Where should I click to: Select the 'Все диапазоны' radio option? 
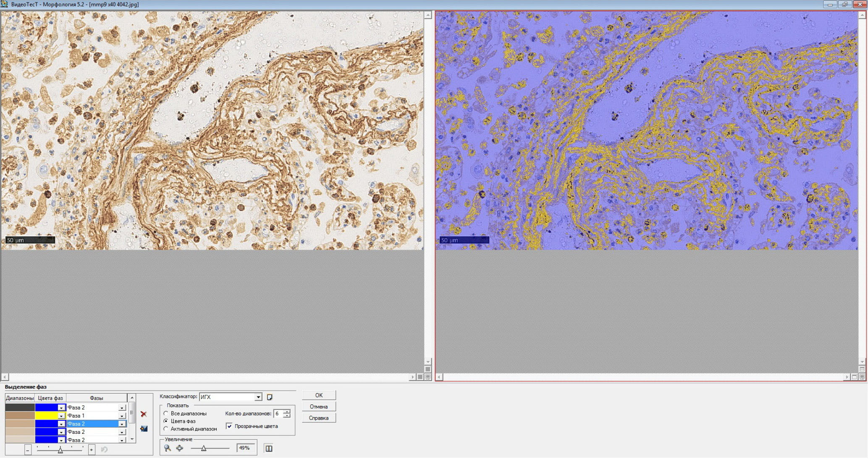(166, 413)
